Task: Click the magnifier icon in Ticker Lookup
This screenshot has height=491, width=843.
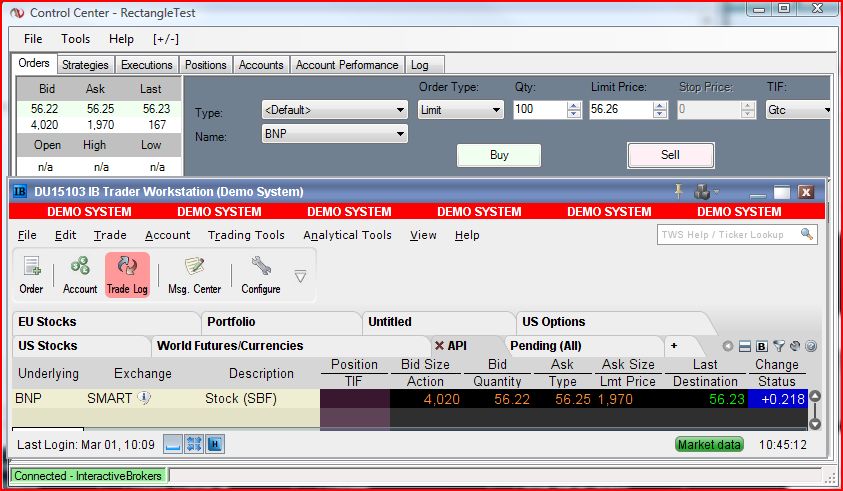Action: (806, 234)
